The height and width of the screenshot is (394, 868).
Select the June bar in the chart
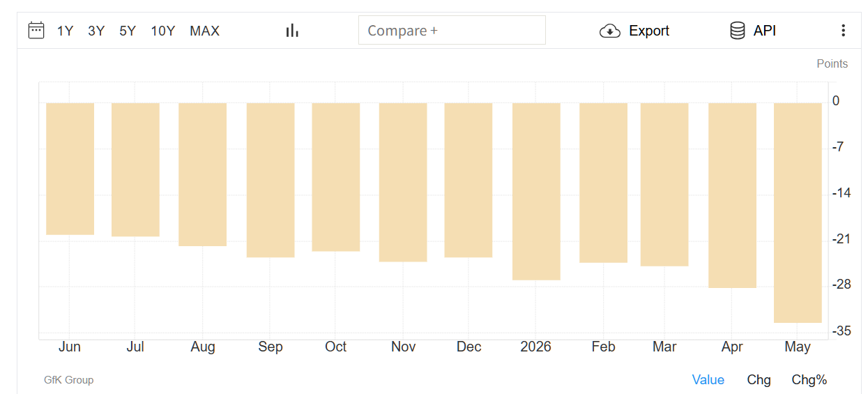coord(70,169)
